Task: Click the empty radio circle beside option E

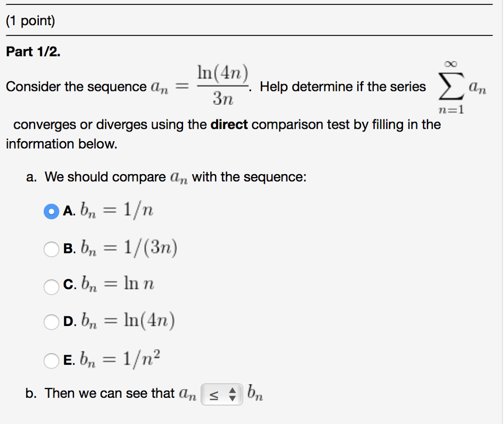Action: [51, 360]
